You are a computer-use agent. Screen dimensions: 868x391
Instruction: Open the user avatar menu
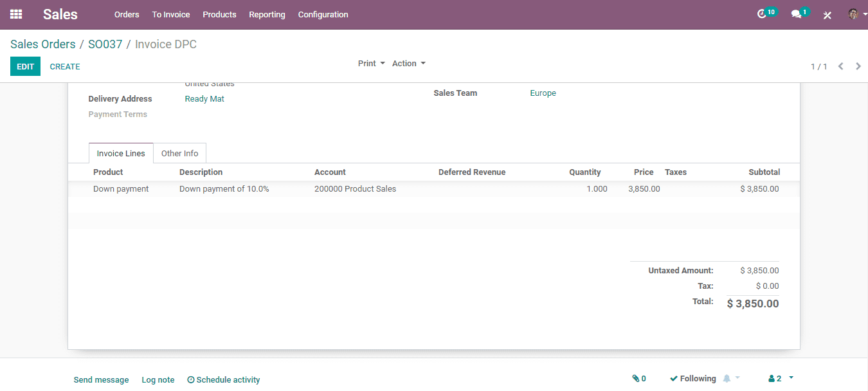[856, 14]
